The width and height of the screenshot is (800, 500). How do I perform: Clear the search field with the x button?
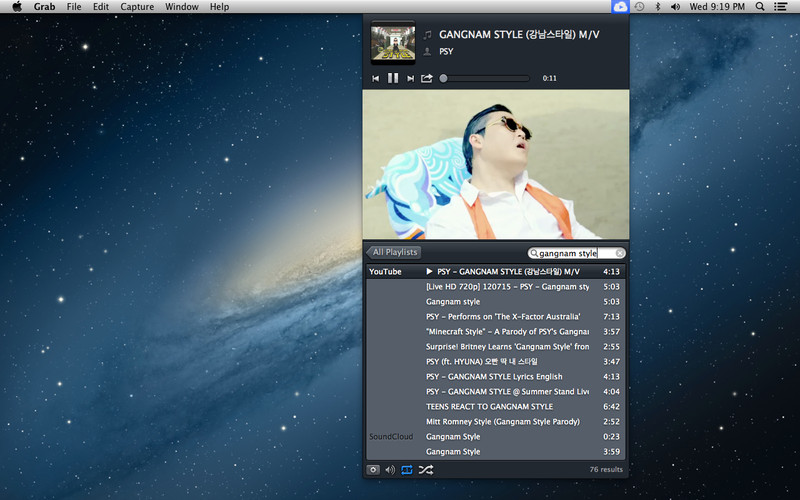point(619,253)
